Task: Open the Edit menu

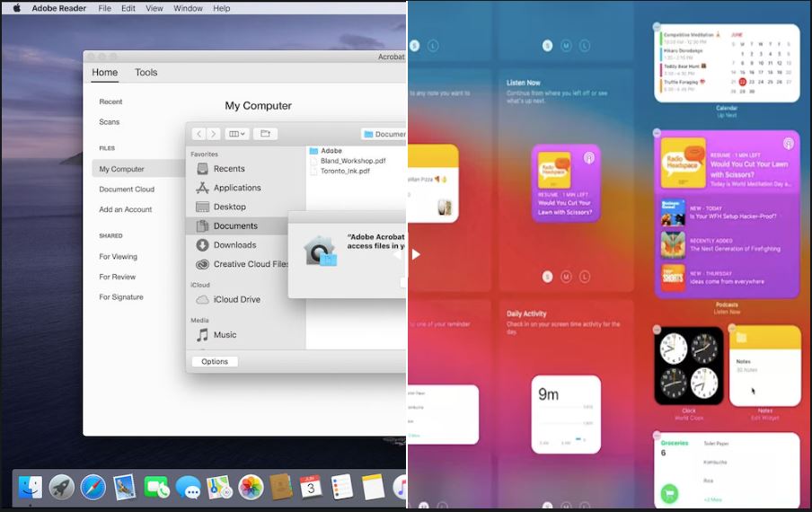Action: click(128, 8)
